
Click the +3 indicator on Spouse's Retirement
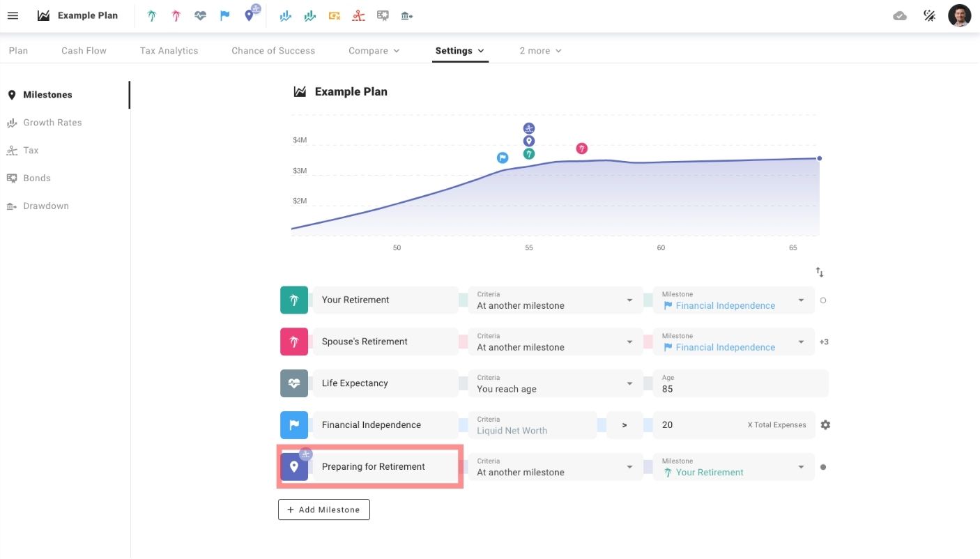tap(824, 342)
